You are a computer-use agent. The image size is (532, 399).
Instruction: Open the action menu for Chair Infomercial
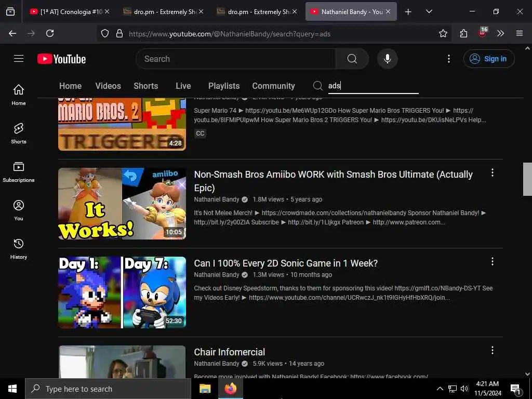point(493,351)
